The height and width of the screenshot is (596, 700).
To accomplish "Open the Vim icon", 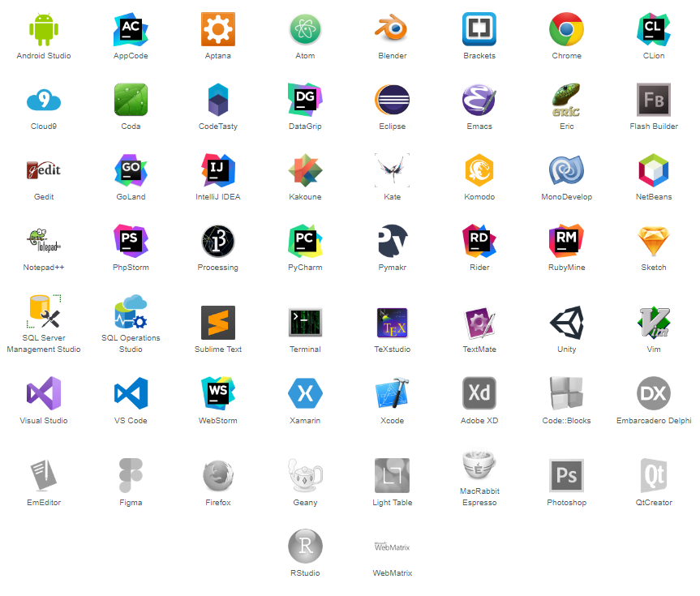I will [x=654, y=323].
